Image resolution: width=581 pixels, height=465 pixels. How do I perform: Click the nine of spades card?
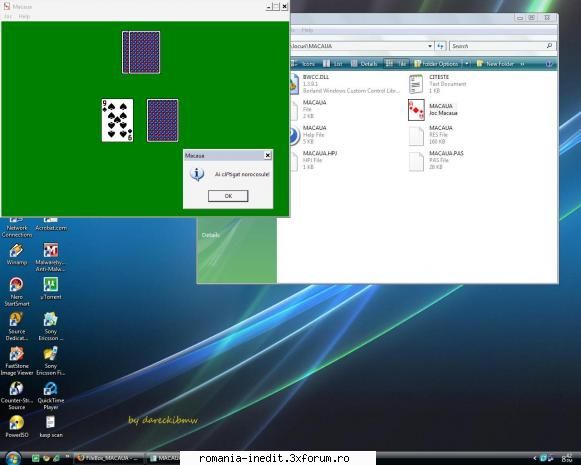click(x=117, y=120)
